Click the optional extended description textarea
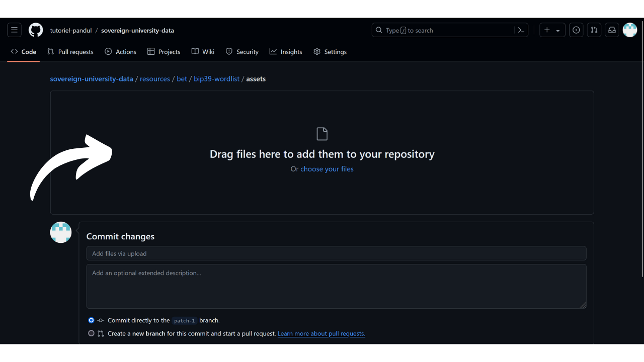The image size is (644, 362). [336, 286]
